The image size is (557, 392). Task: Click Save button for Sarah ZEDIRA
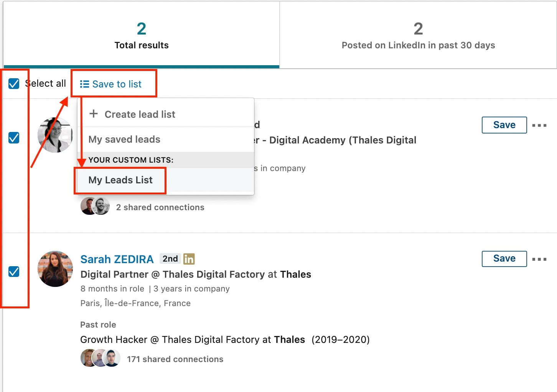coord(504,259)
